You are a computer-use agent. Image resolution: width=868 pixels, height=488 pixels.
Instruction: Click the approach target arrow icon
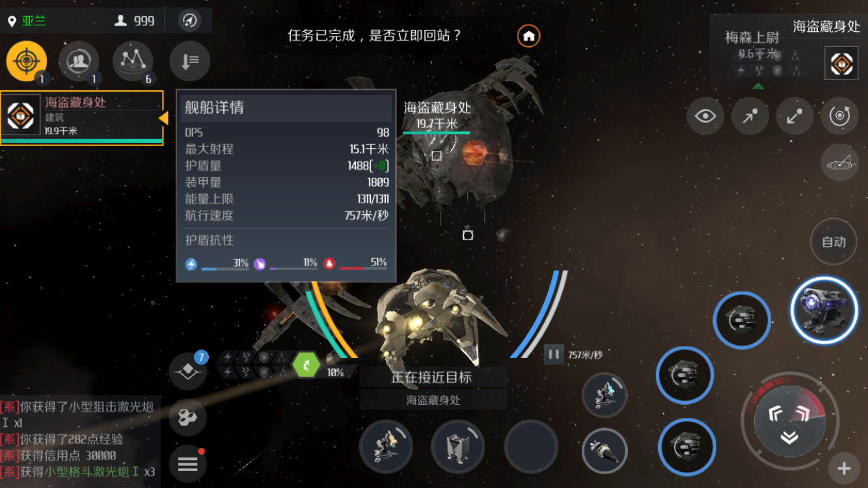click(x=750, y=116)
